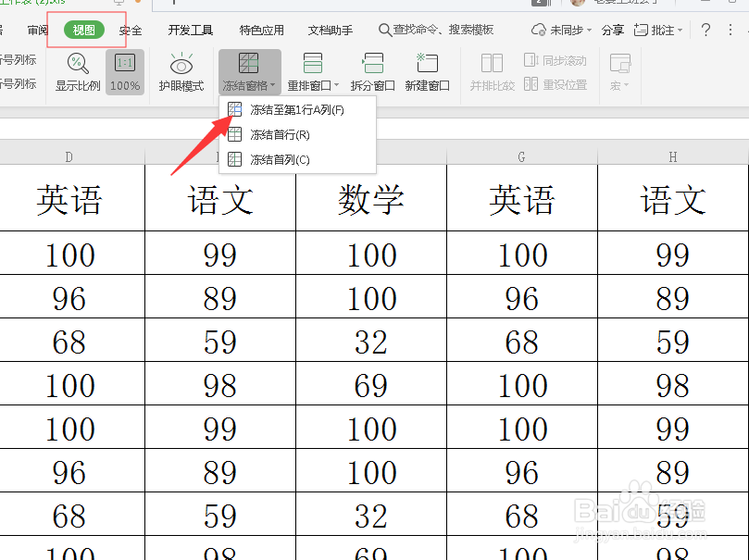749x560 pixels.
Task: Click 重设位置 reset position
Action: (x=556, y=84)
